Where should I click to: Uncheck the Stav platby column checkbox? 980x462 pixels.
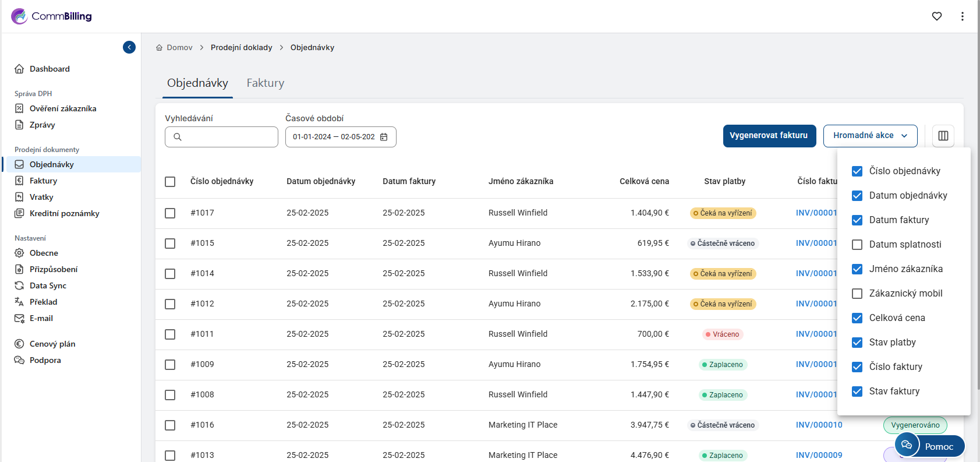(x=857, y=343)
